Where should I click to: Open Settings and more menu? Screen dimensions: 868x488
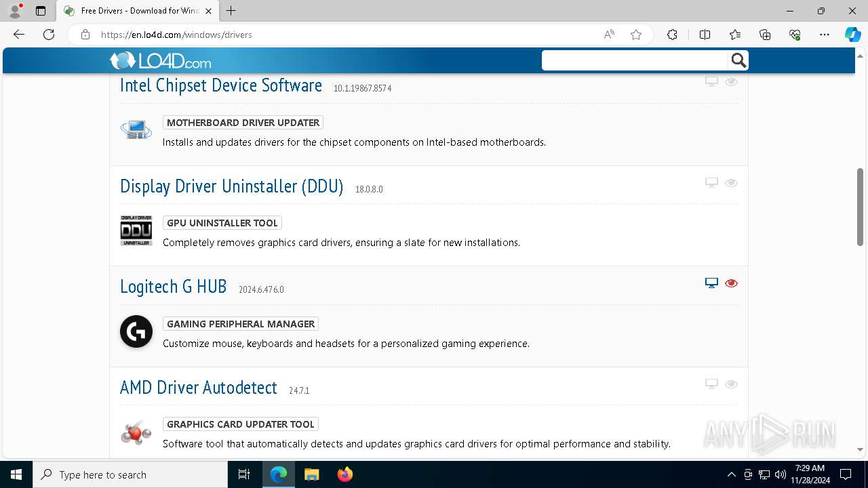825,35
